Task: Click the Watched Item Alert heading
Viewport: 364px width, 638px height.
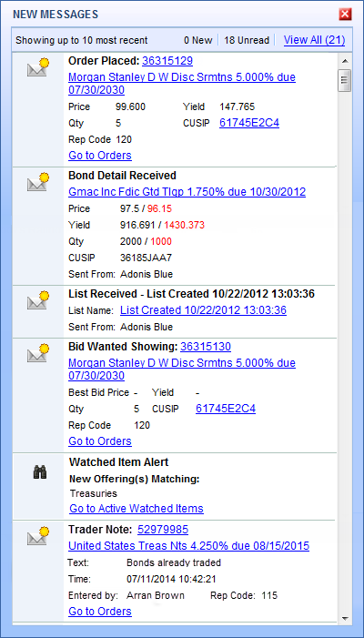Action: tap(119, 462)
